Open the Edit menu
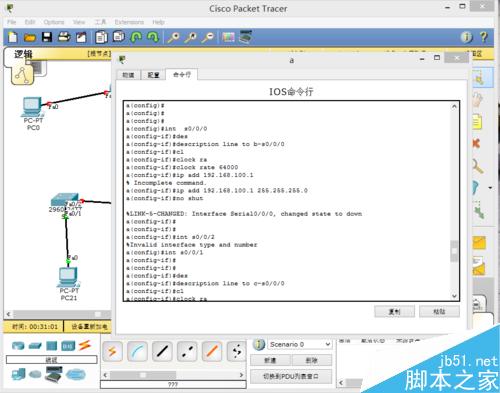This screenshot has height=393, width=500. 30,22
